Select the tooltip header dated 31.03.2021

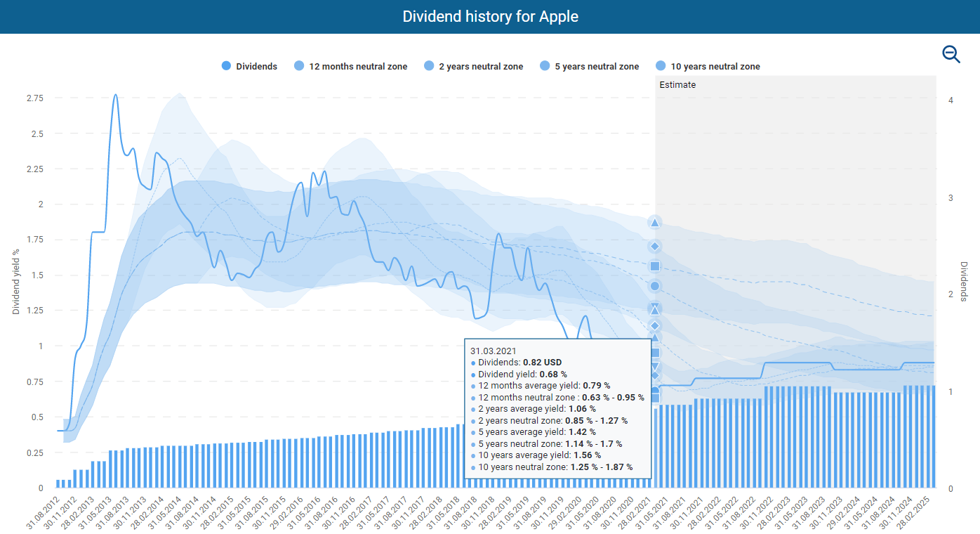click(494, 350)
